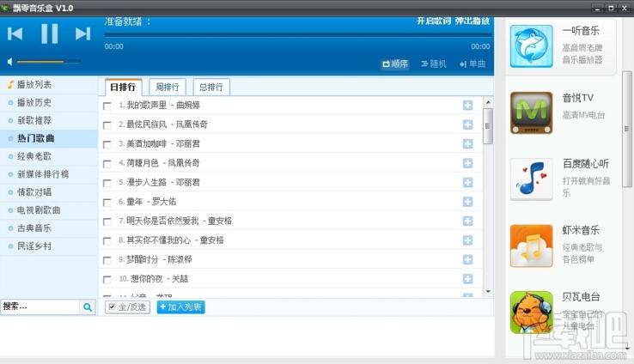Image resolution: width=634 pixels, height=364 pixels.
Task: Open 电视剧歌曲 category
Action: pyautogui.click(x=48, y=210)
